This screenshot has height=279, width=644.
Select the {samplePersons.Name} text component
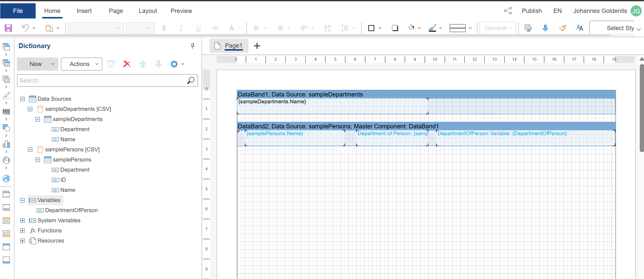point(295,138)
